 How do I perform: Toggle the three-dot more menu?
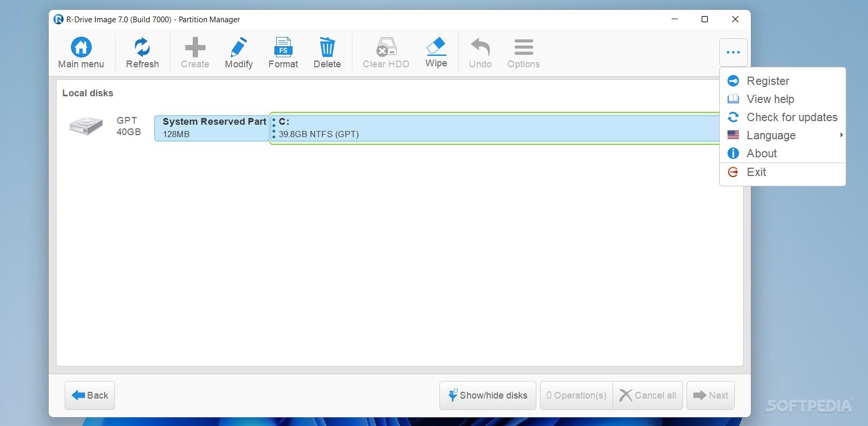click(733, 52)
